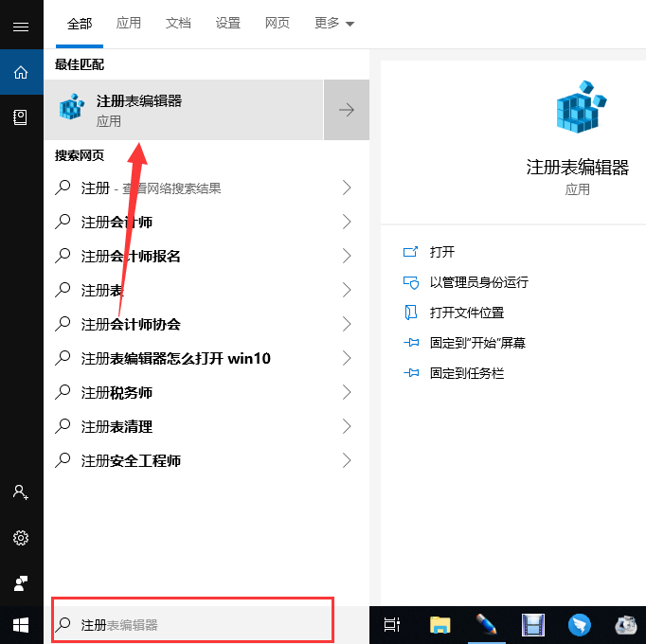Select the Home icon in left sidebar
The image size is (646, 644).
(x=21, y=72)
